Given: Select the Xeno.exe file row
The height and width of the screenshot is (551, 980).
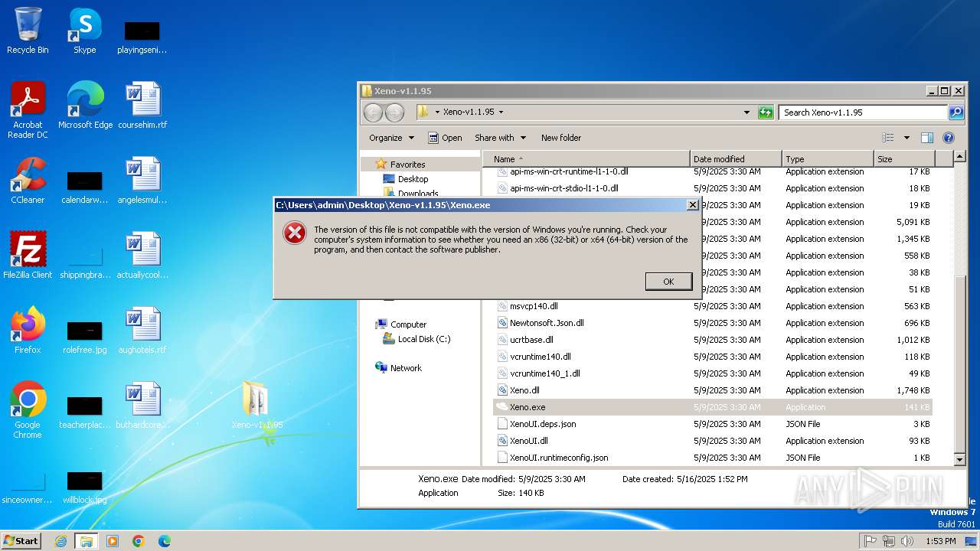Looking at the screenshot, I should point(713,407).
